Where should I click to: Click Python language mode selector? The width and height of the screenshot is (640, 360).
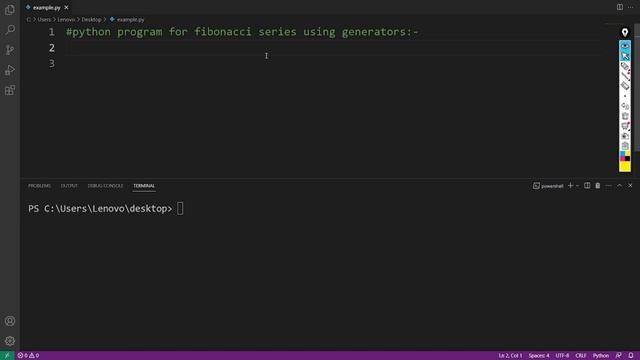pos(601,356)
